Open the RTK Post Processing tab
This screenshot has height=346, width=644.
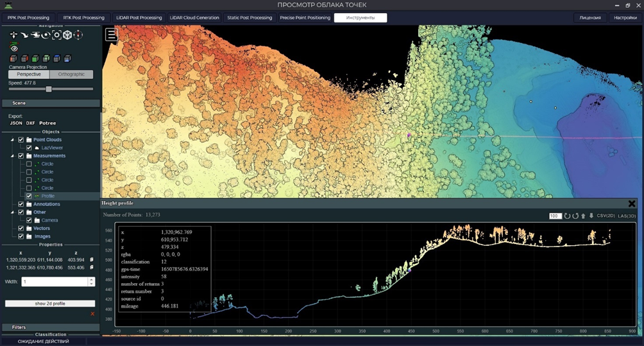pyautogui.click(x=84, y=18)
